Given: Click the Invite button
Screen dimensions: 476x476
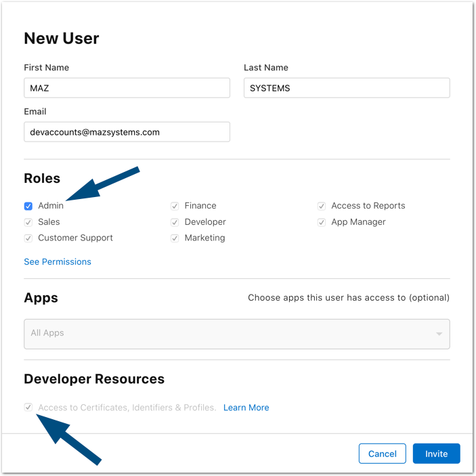Looking at the screenshot, I should pos(436,454).
